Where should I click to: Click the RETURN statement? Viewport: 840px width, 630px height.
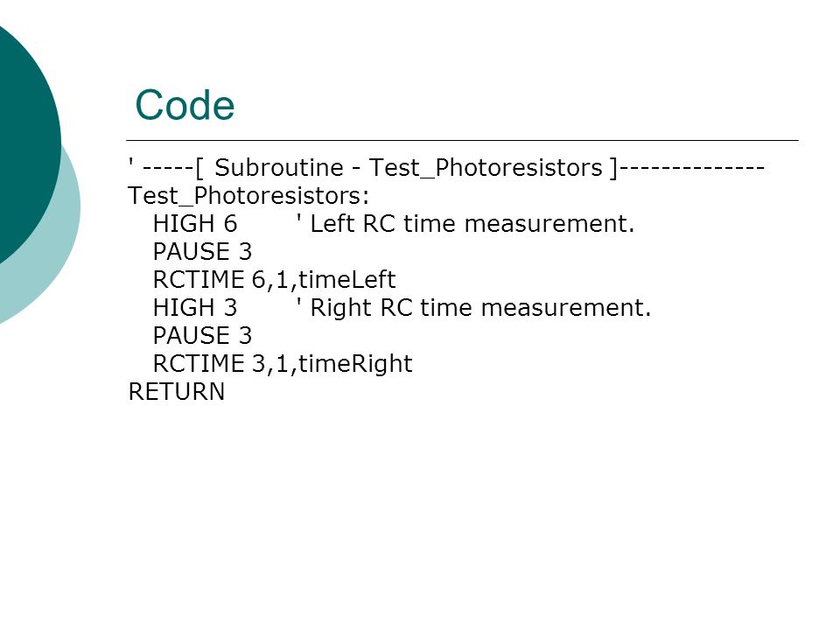176,392
